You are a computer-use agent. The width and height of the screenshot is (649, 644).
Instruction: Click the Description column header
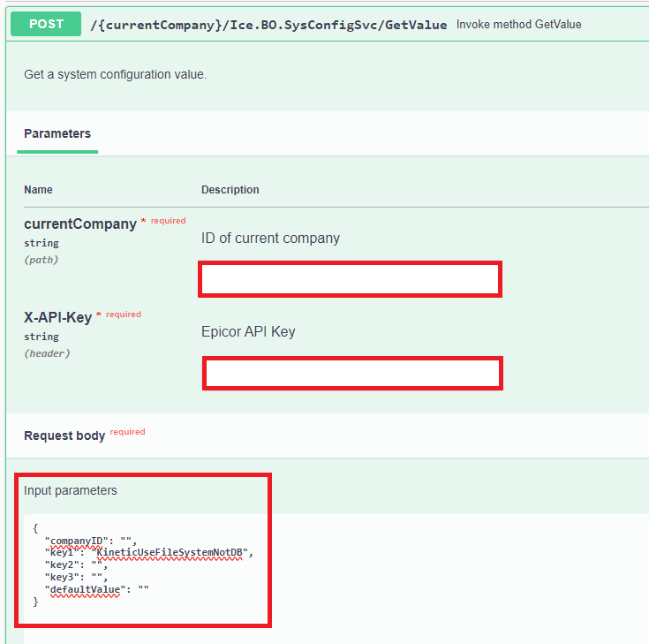pos(230,190)
